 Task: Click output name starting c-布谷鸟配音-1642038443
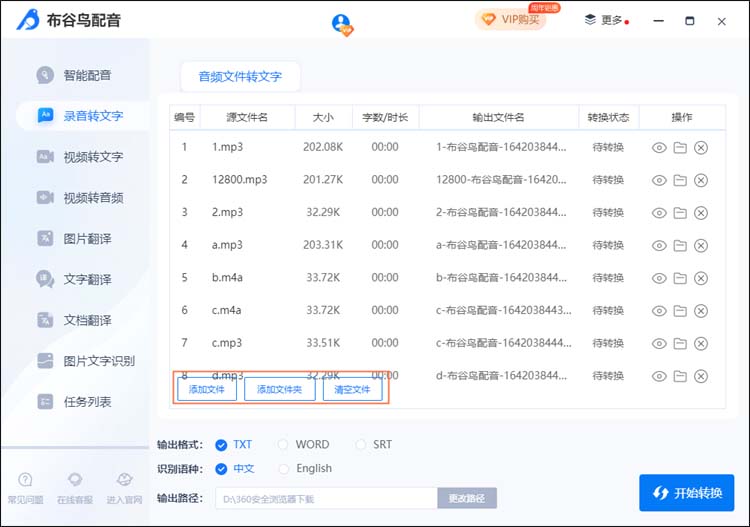pos(503,310)
